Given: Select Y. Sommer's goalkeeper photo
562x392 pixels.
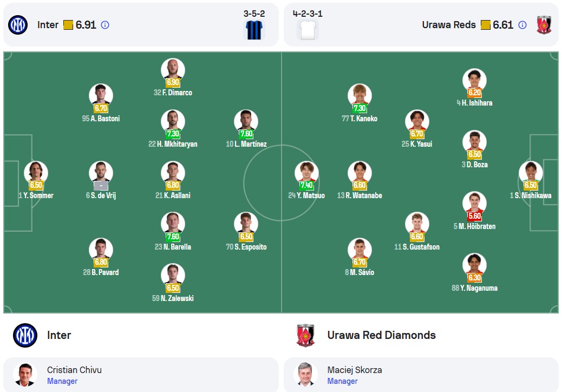Looking at the screenshot, I should pyautogui.click(x=36, y=173).
